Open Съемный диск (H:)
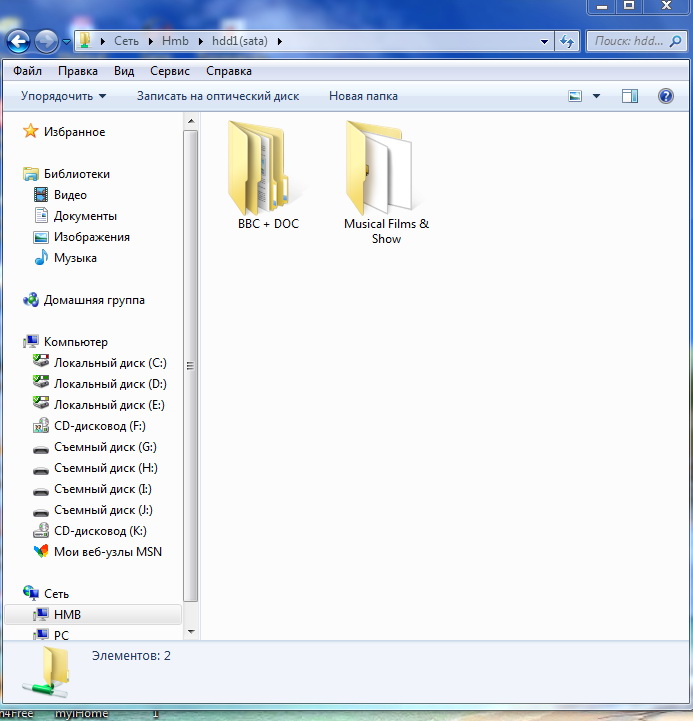This screenshot has width=693, height=721. click(105, 468)
